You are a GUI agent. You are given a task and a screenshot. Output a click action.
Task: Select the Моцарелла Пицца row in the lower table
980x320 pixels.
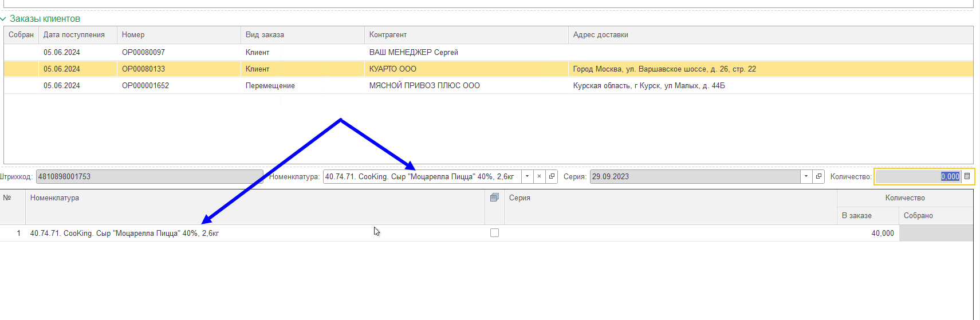pyautogui.click(x=486, y=233)
